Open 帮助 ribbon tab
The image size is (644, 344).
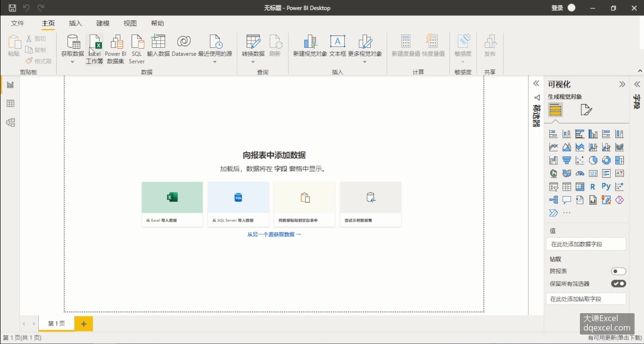158,23
